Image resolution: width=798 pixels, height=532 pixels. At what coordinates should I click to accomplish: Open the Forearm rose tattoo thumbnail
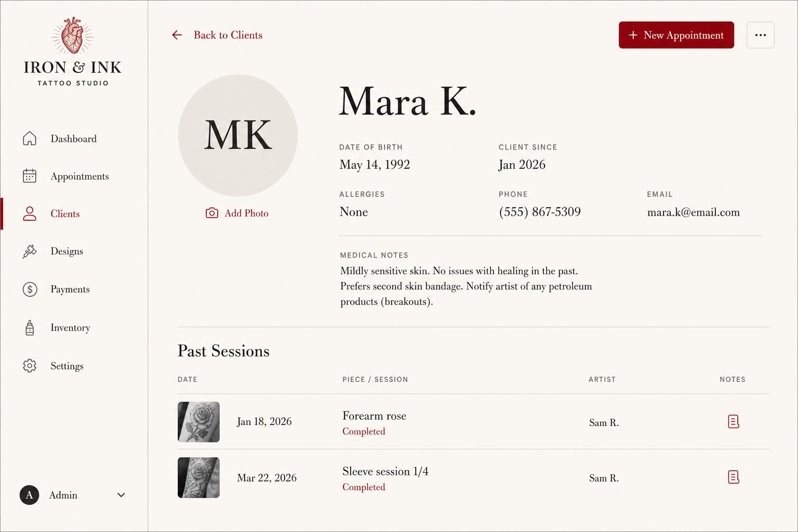point(198,422)
